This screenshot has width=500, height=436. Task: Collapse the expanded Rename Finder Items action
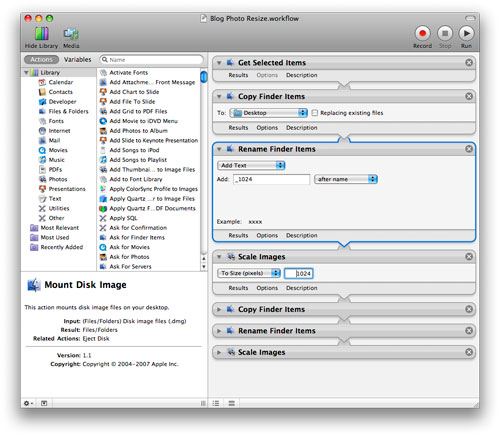tap(219, 149)
